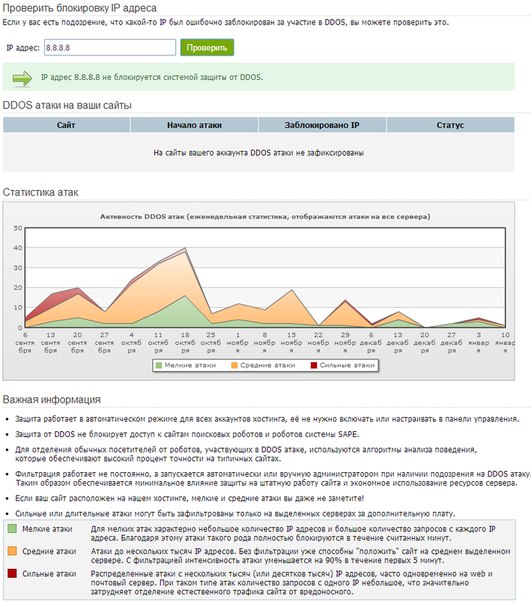Toggle Средние атаки in chart legend

pyautogui.click(x=263, y=365)
